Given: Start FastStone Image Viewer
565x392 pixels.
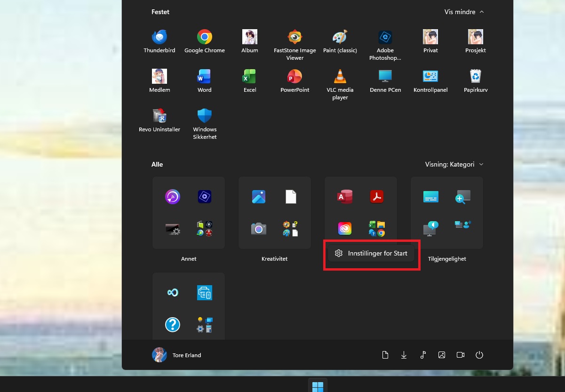Looking at the screenshot, I should tap(295, 46).
